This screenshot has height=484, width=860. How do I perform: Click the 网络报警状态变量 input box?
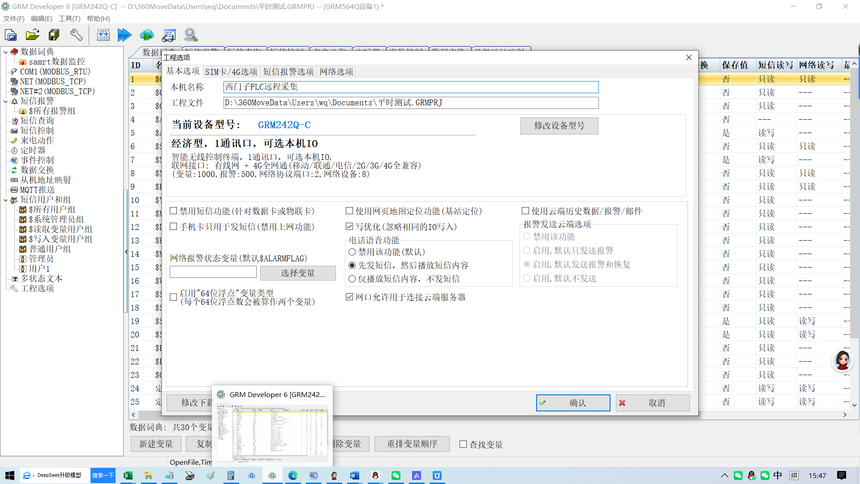(213, 272)
